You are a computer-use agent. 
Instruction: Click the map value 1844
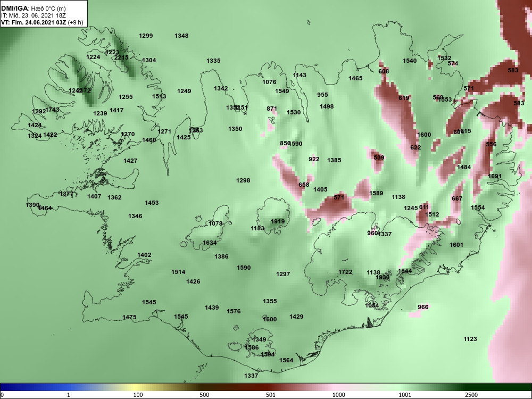pyautogui.click(x=405, y=271)
